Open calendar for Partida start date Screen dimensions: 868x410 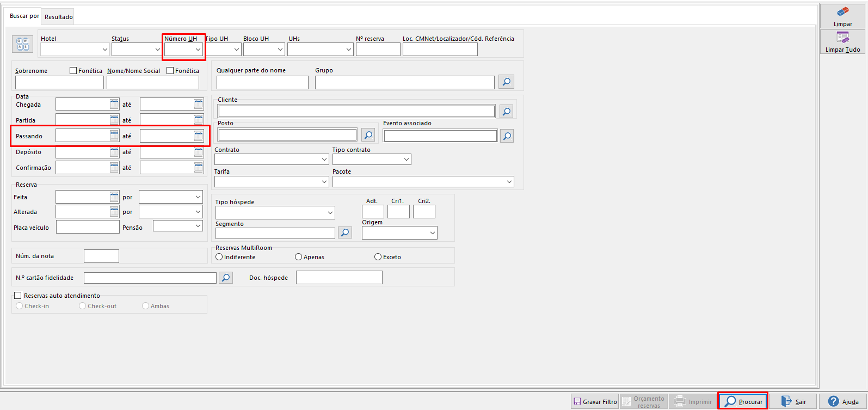click(114, 120)
